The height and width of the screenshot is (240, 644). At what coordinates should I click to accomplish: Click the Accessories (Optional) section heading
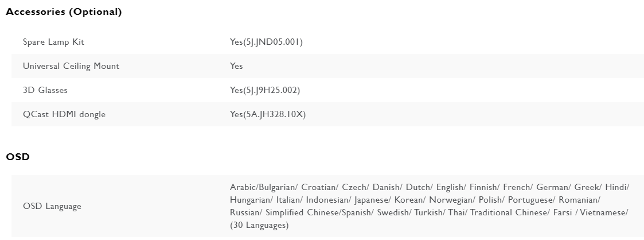[64, 12]
